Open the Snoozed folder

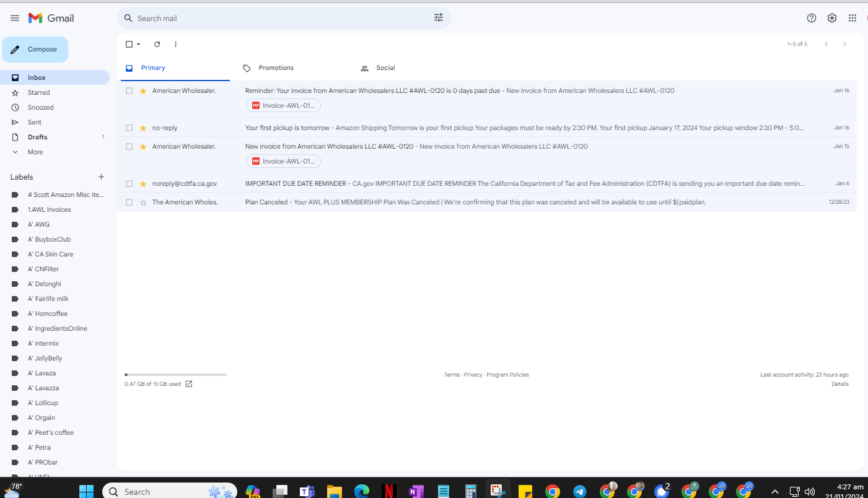coord(55,107)
